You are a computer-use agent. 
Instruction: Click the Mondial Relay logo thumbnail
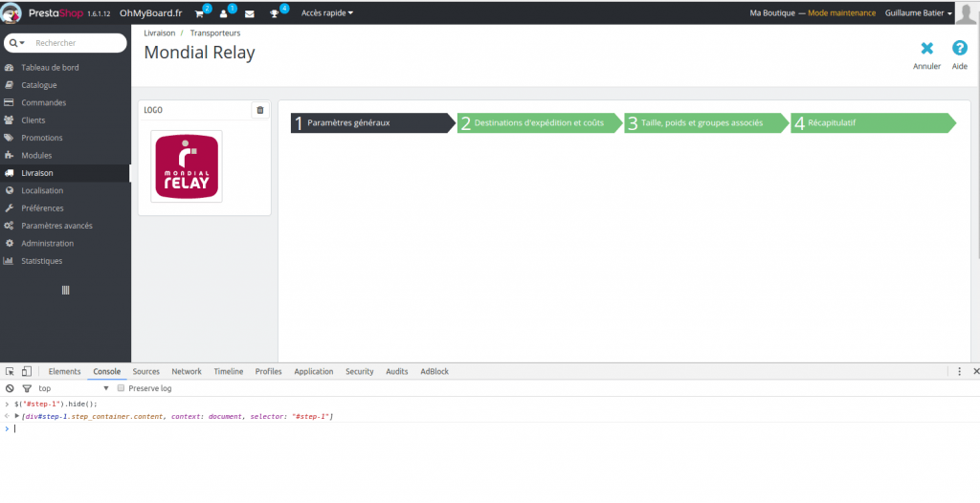tap(187, 166)
